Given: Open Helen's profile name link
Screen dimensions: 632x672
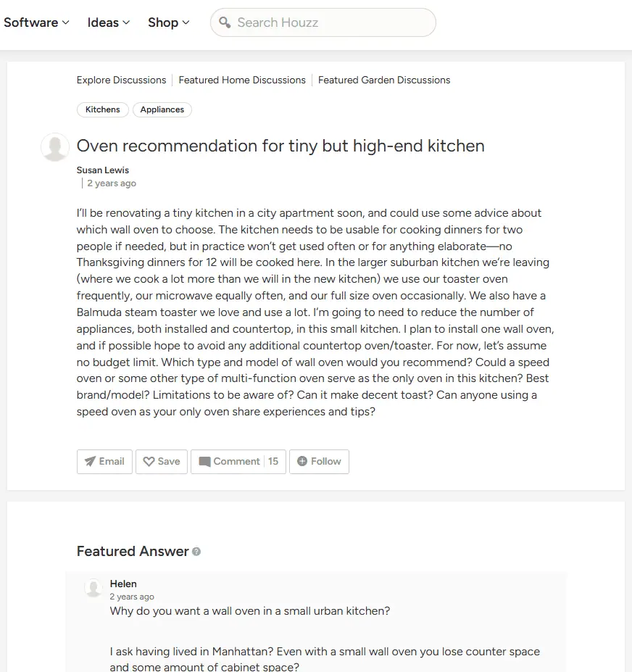Looking at the screenshot, I should coord(123,584).
